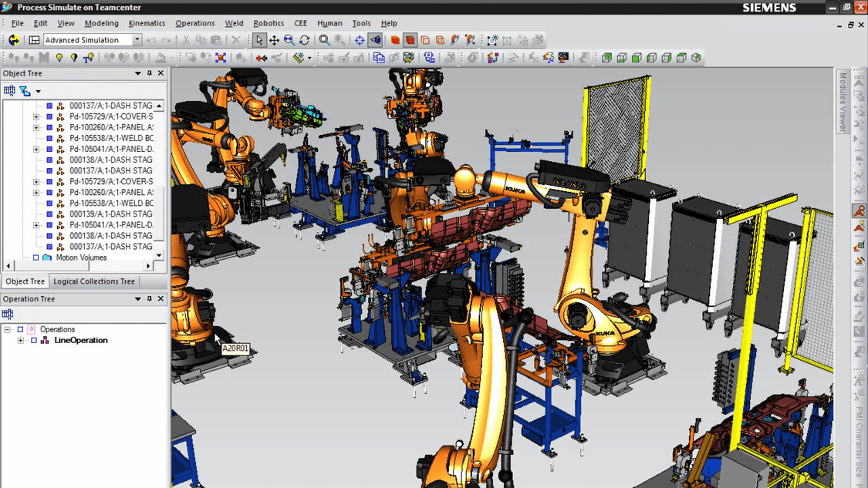Check the Motion Volumes checkbox
Image resolution: width=868 pixels, height=488 pixels.
pos(35,257)
